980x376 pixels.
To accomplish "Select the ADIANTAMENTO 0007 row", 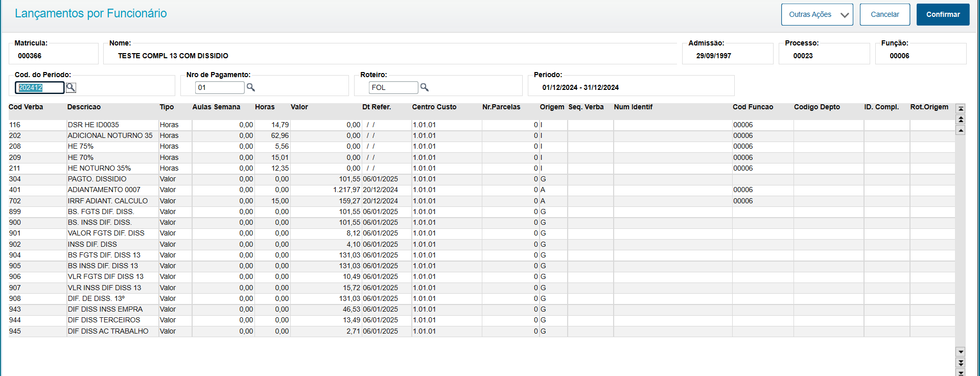I will (104, 190).
